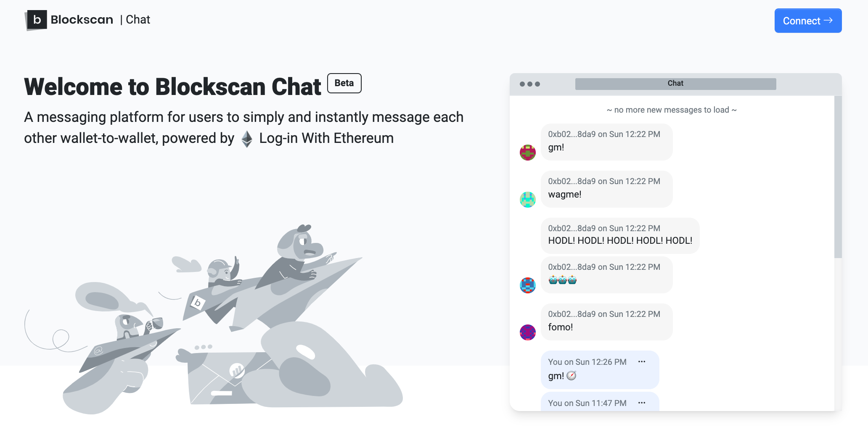Click the red-green avatar beside 'gm!' message
This screenshot has height=443, width=868.
527,152
